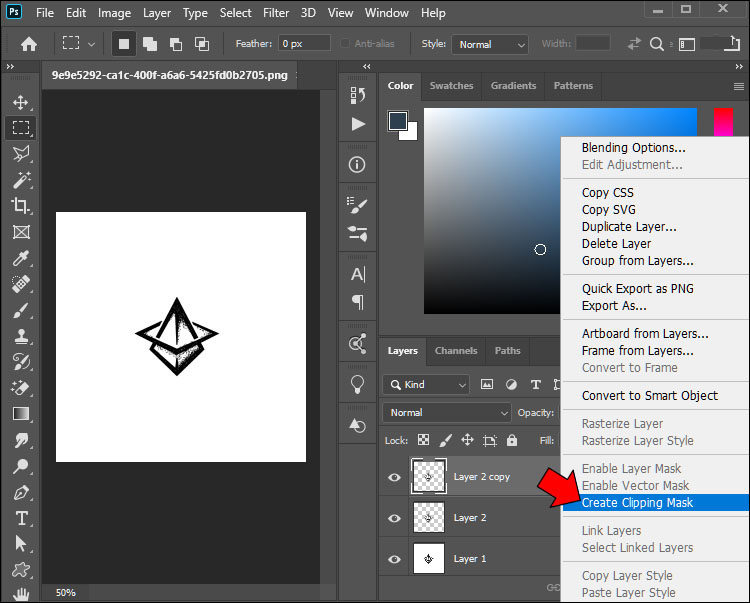Click Intersect with selection button
This screenshot has width=750, height=603.
point(202,44)
